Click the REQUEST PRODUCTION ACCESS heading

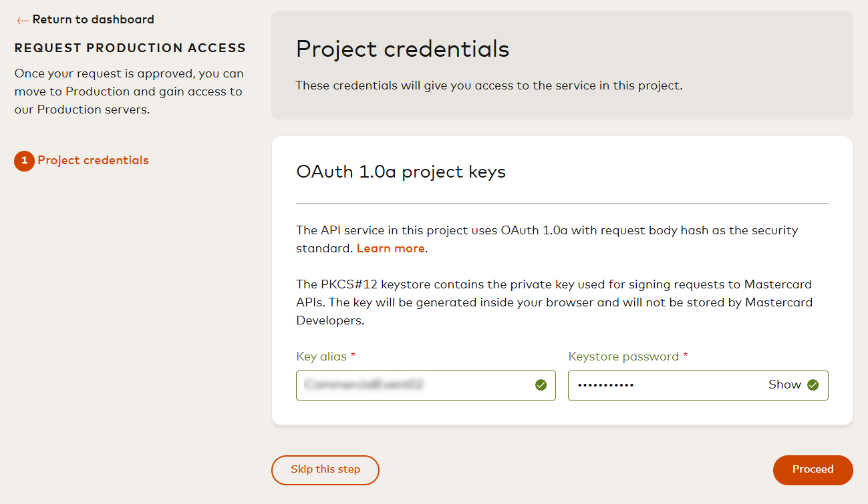[130, 47]
